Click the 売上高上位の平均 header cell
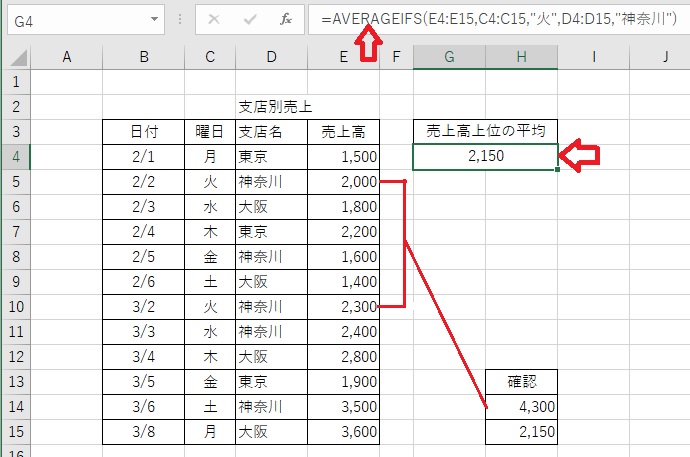The width and height of the screenshot is (690, 457). 485,131
